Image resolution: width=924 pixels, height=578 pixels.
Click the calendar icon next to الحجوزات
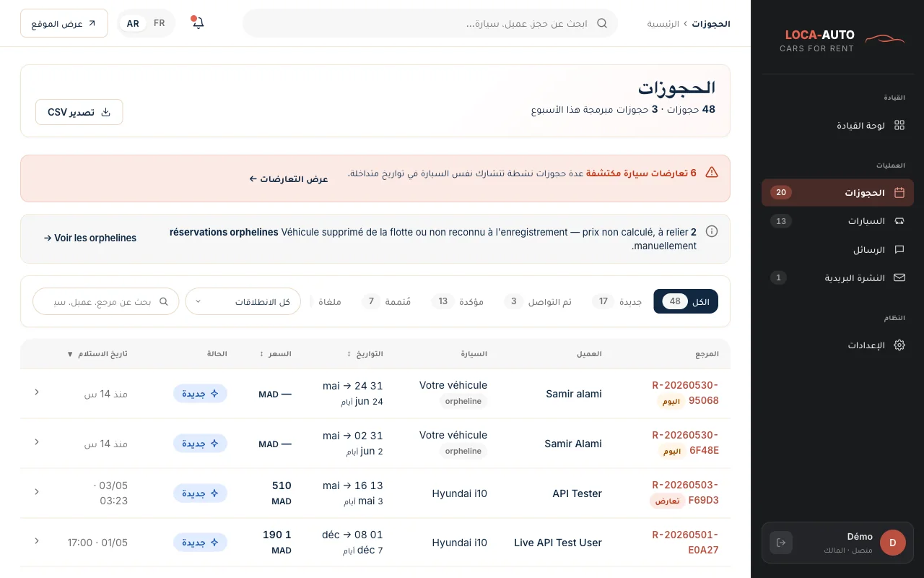click(x=899, y=193)
